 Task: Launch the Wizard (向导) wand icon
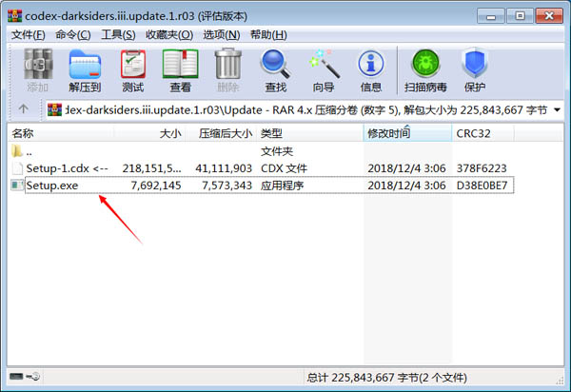tap(324, 69)
